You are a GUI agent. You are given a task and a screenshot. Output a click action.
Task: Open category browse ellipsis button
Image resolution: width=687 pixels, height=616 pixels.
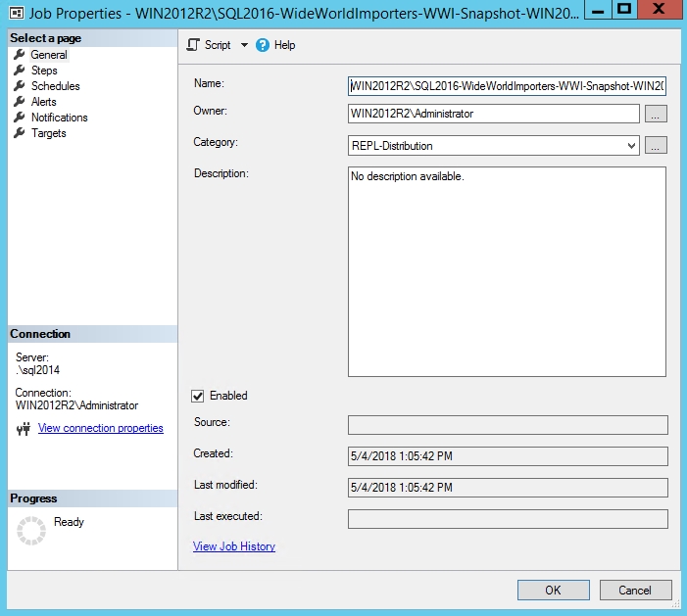click(656, 145)
